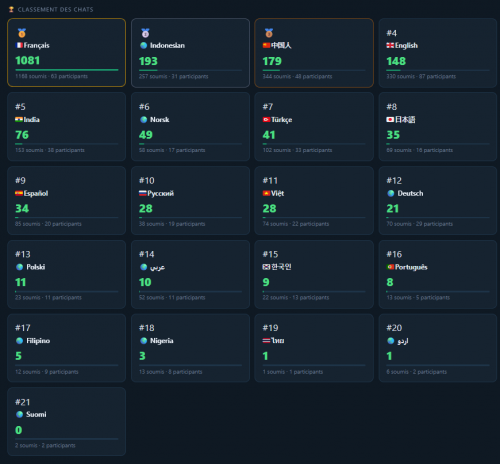Click the Português language name
The height and width of the screenshot is (464, 500).
tap(411, 267)
